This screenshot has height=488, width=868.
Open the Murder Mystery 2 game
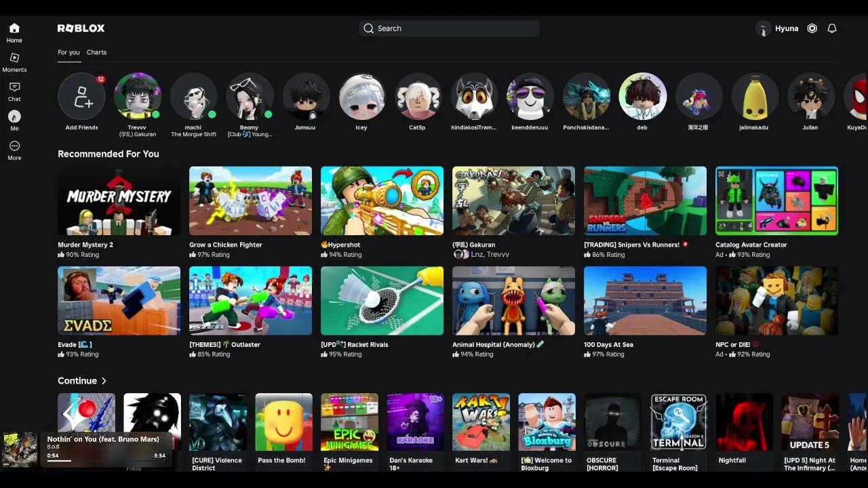pyautogui.click(x=119, y=201)
